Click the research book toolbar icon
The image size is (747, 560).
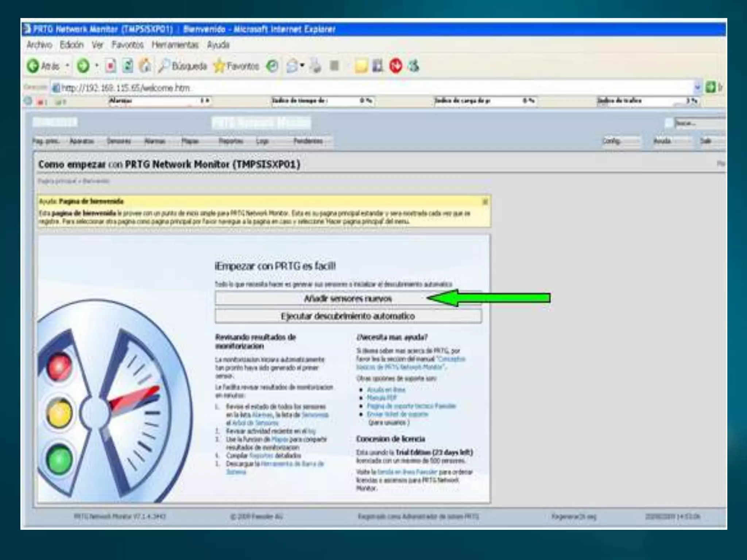tap(378, 66)
